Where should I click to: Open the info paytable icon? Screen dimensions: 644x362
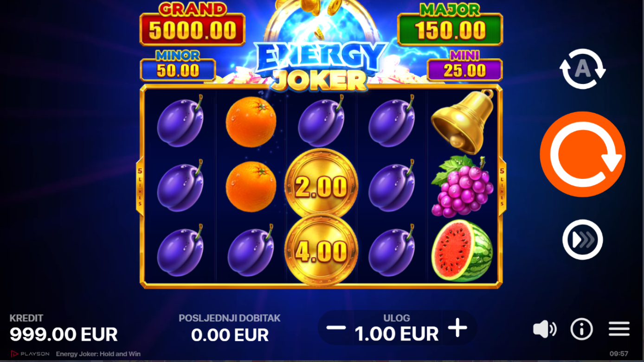click(x=581, y=329)
